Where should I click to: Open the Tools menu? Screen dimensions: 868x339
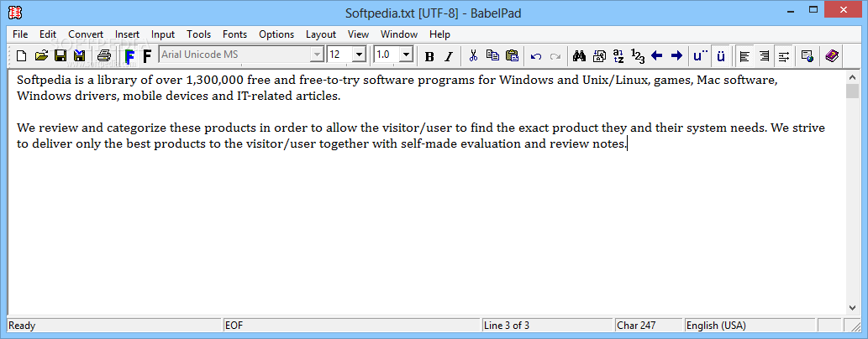199,34
